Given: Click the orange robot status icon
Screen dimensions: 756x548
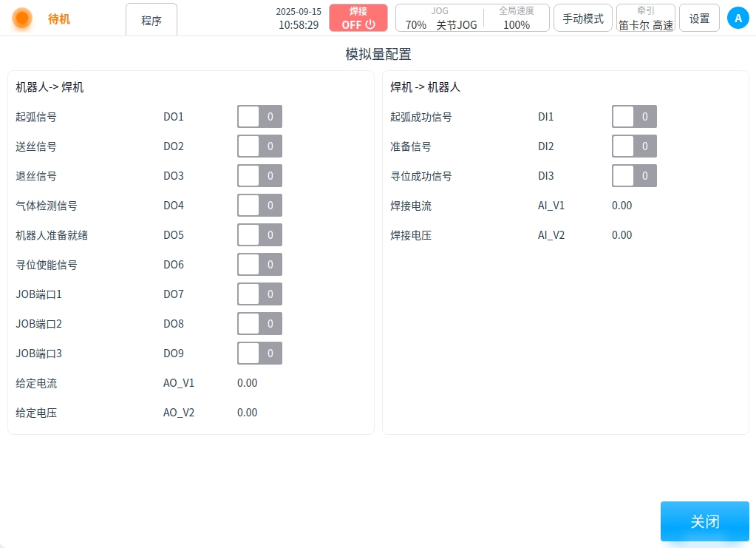Looking at the screenshot, I should [22, 18].
